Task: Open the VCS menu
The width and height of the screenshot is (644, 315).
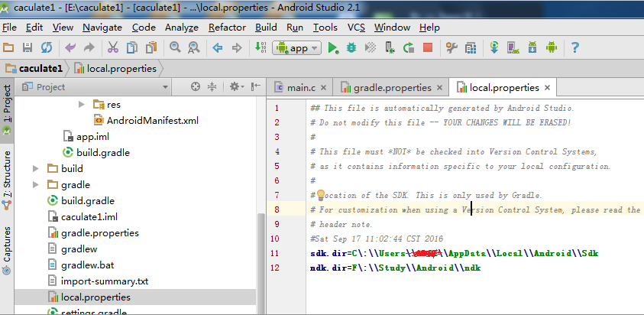Action: click(x=356, y=28)
